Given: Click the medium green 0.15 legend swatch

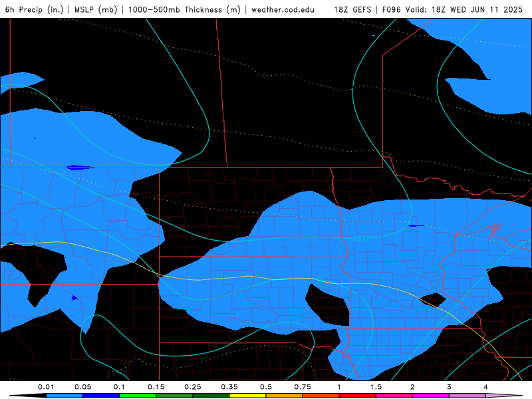Looking at the screenshot, I should pos(174,396).
